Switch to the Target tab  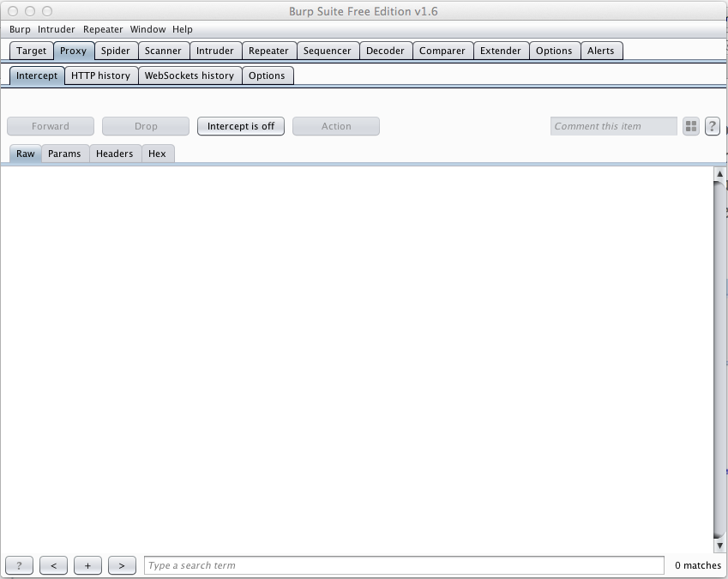pos(31,51)
